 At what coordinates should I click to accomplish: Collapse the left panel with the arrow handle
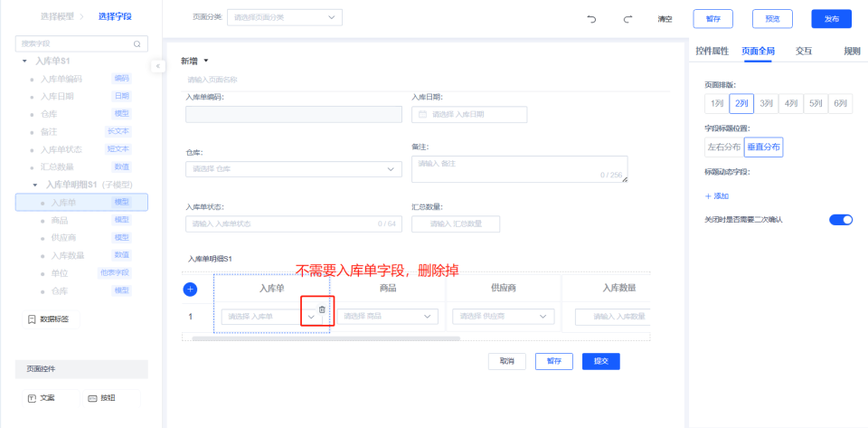(157, 66)
